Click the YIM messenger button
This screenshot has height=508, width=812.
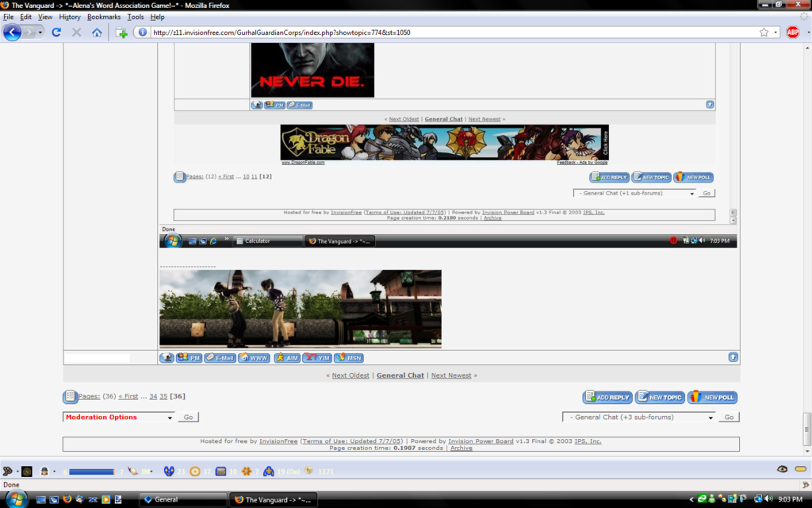click(x=317, y=358)
